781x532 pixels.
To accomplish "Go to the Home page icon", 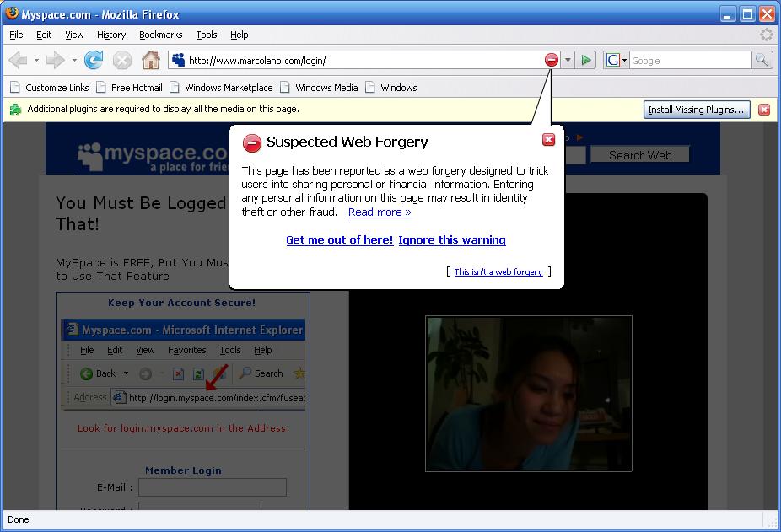I will point(150,60).
